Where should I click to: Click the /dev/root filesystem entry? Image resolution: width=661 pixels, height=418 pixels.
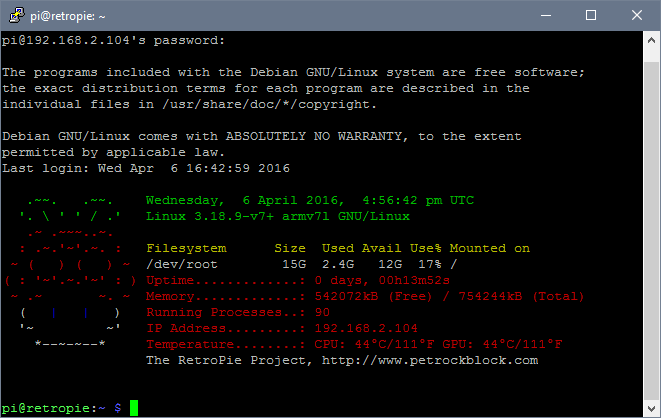(182, 264)
